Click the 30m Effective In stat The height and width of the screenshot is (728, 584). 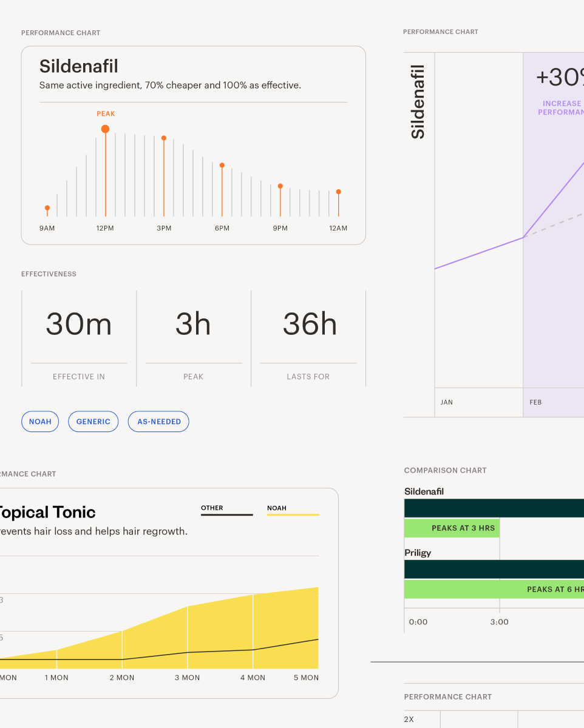coord(79,325)
